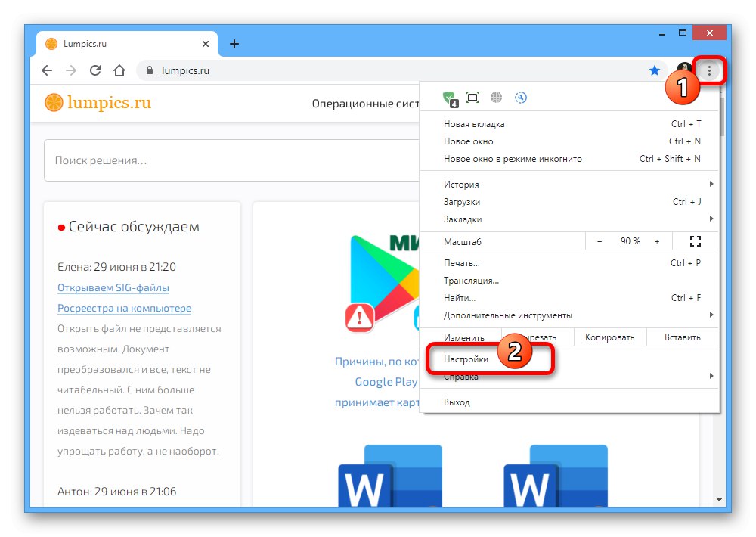Screen dimensions: 756x537
Task: Click the blue clock extension icon
Action: [521, 98]
